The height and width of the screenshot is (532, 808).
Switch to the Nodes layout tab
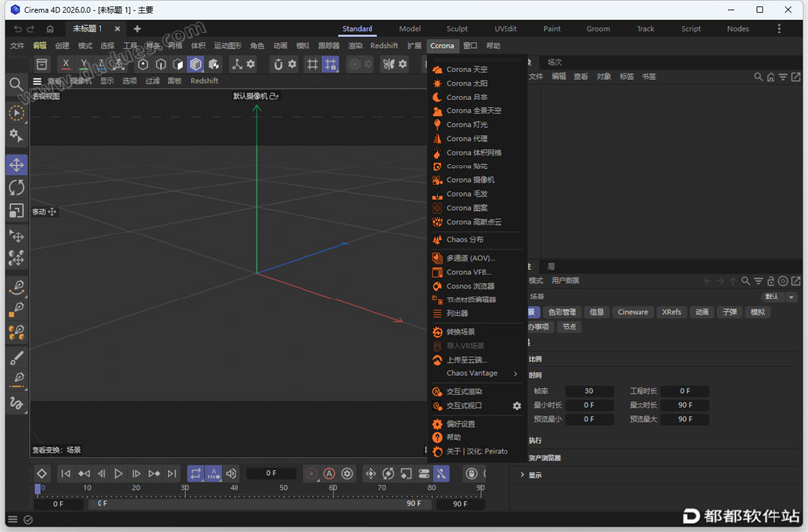pyautogui.click(x=738, y=29)
